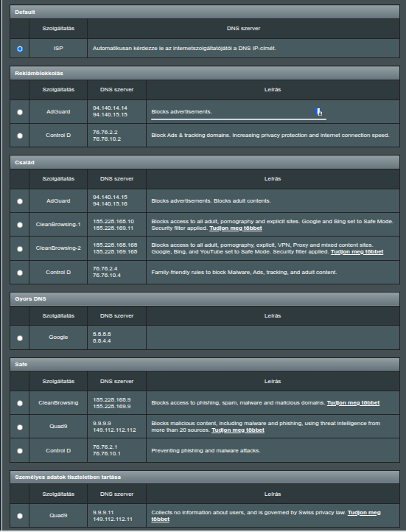Click the 8.8.8.8 DNS server cell

tap(116, 337)
